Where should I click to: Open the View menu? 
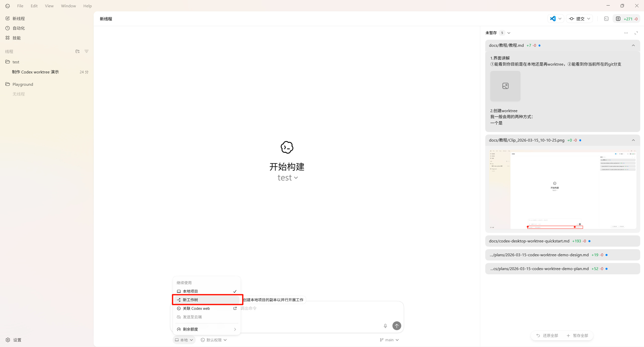tap(49, 6)
